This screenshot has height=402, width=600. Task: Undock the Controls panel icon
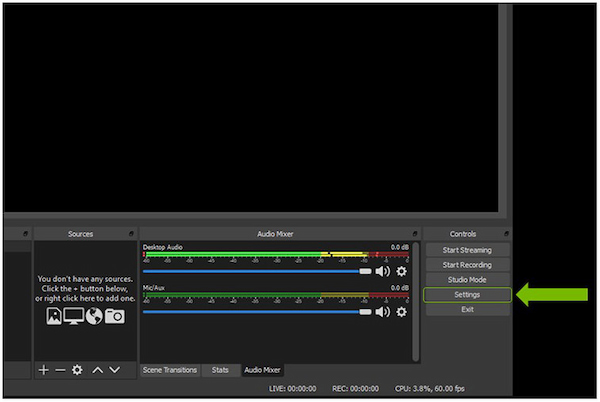(x=506, y=233)
